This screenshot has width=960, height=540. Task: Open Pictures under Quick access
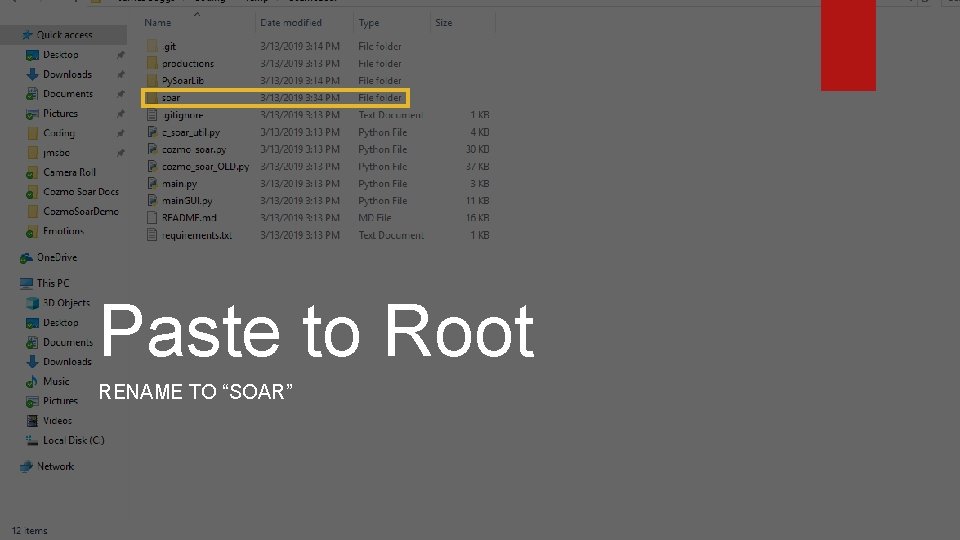click(x=60, y=113)
